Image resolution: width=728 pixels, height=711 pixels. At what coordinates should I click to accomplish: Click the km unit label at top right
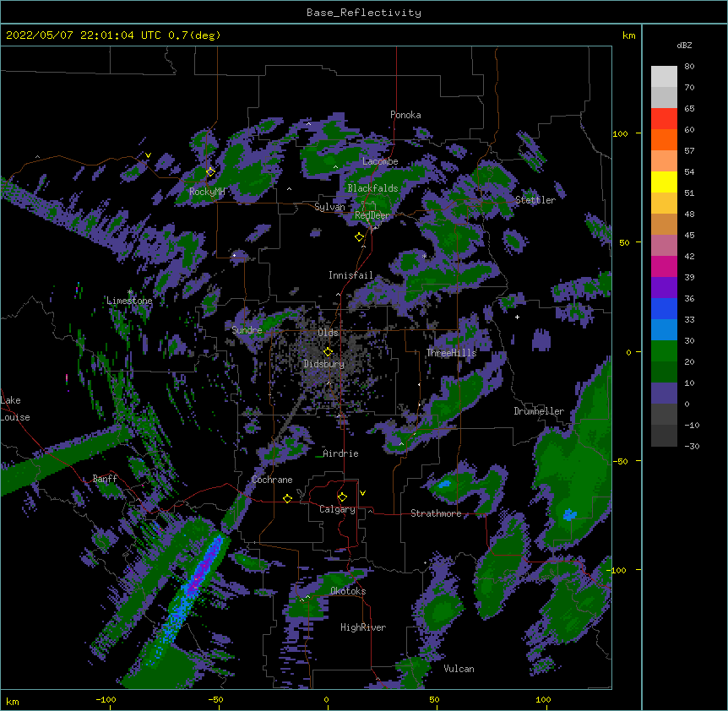point(629,35)
